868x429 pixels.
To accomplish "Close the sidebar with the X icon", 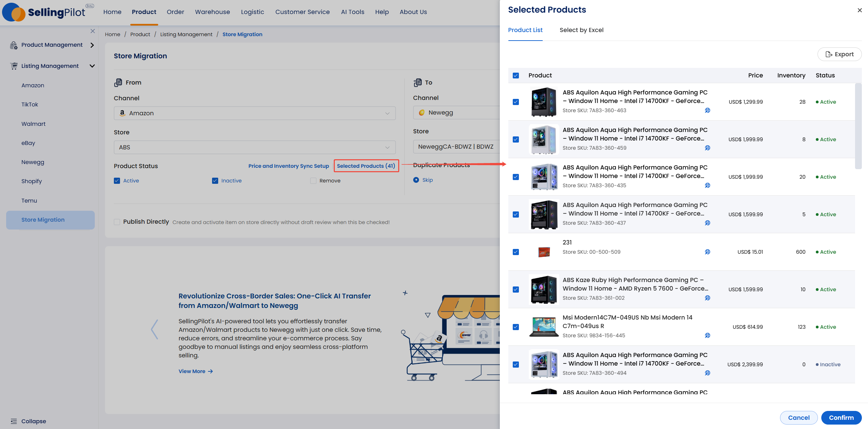I will point(93,31).
